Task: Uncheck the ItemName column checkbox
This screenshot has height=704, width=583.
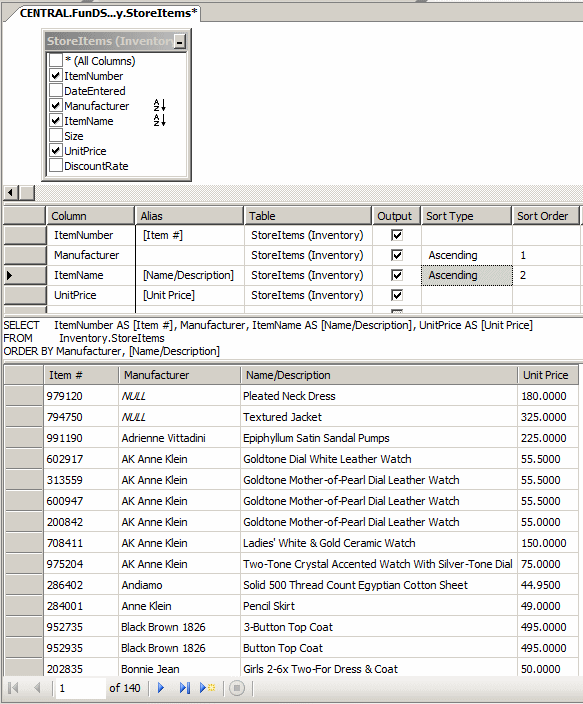Action: [x=56, y=120]
